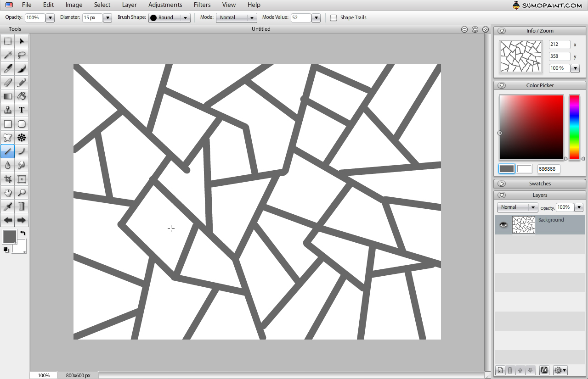Pick the Symmetry flower tool
This screenshot has height=379, width=588.
coord(22,138)
